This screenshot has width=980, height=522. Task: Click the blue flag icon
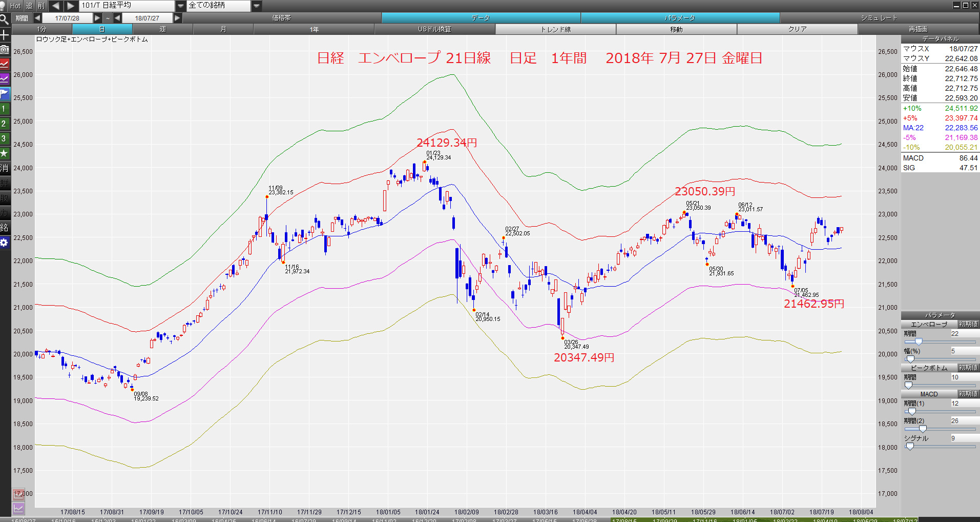(5, 94)
